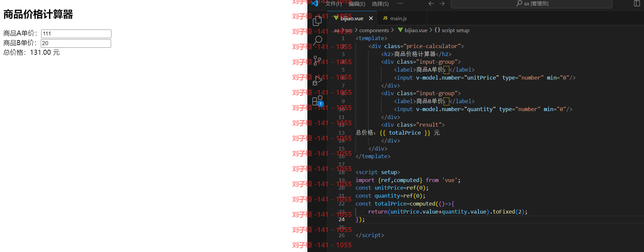The image size is (644, 252).
Task: Switch to the main.js tab
Action: [x=398, y=18]
